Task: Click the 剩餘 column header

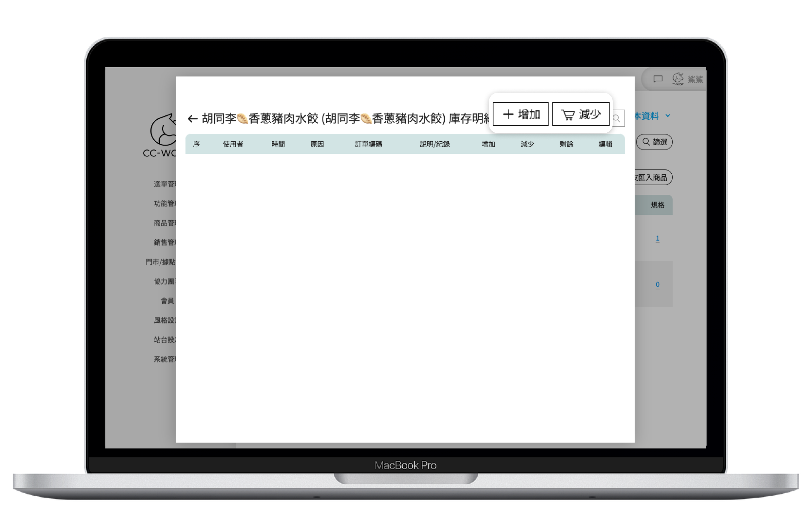Action: pos(566,144)
